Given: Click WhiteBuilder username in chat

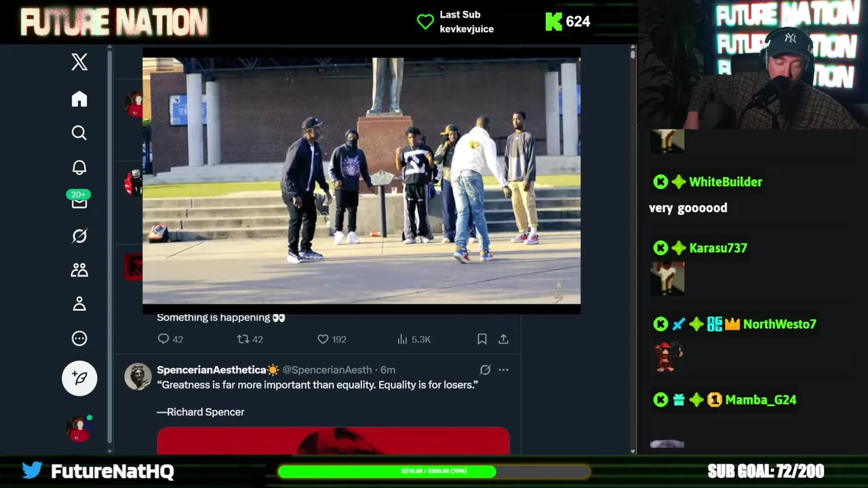Looking at the screenshot, I should 726,182.
